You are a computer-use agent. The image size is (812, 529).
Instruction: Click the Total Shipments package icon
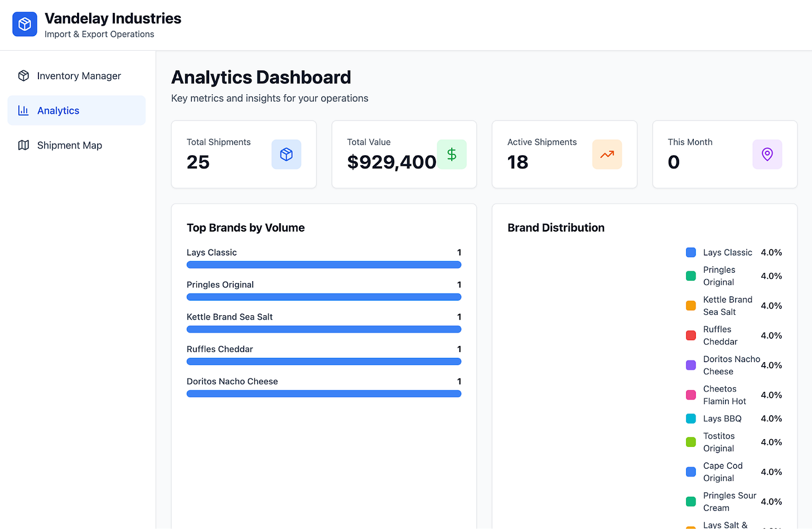coord(286,155)
